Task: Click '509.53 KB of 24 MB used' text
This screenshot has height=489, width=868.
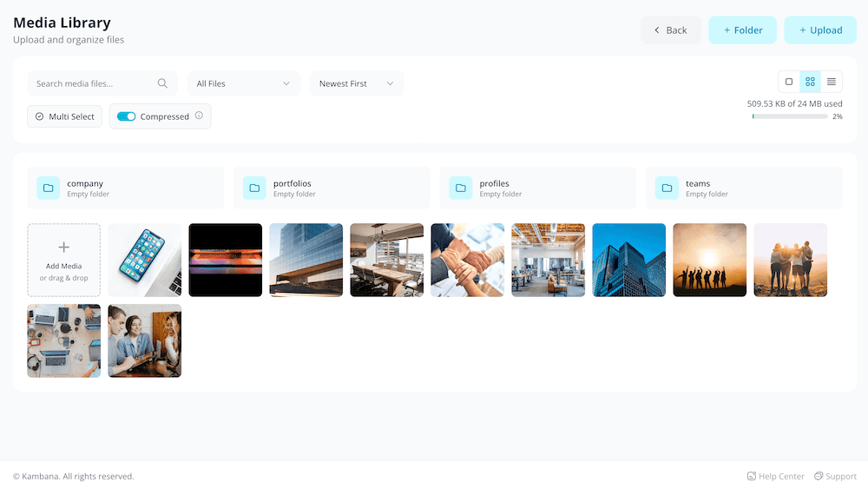Action: [794, 103]
